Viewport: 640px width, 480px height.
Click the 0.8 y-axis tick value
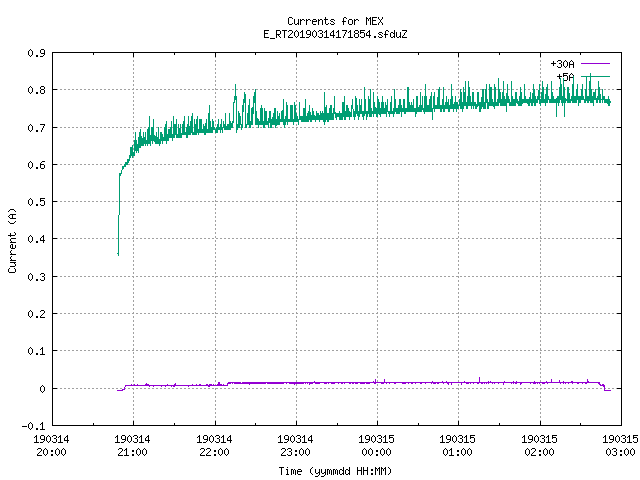coord(36,90)
